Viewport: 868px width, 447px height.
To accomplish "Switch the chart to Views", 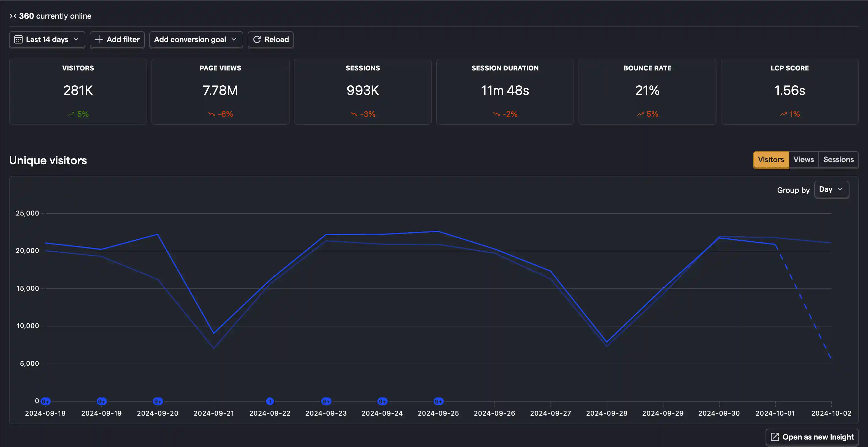I will click(804, 160).
